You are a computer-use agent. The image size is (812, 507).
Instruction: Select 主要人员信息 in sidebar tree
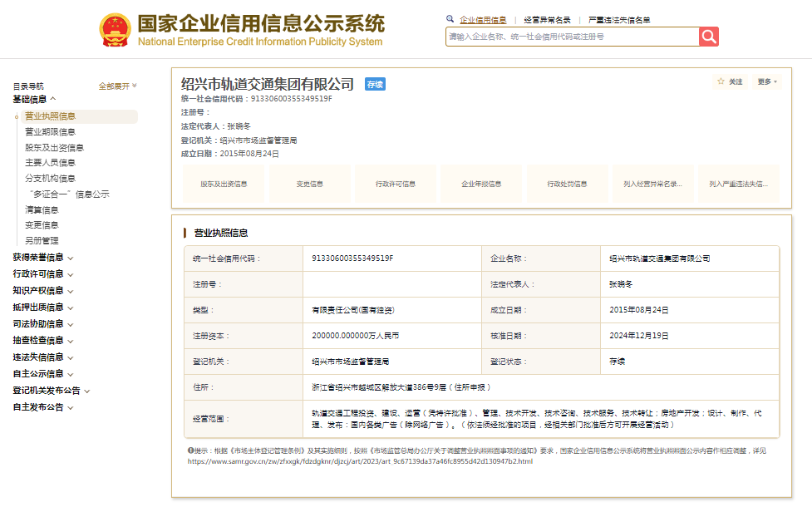tap(50, 163)
